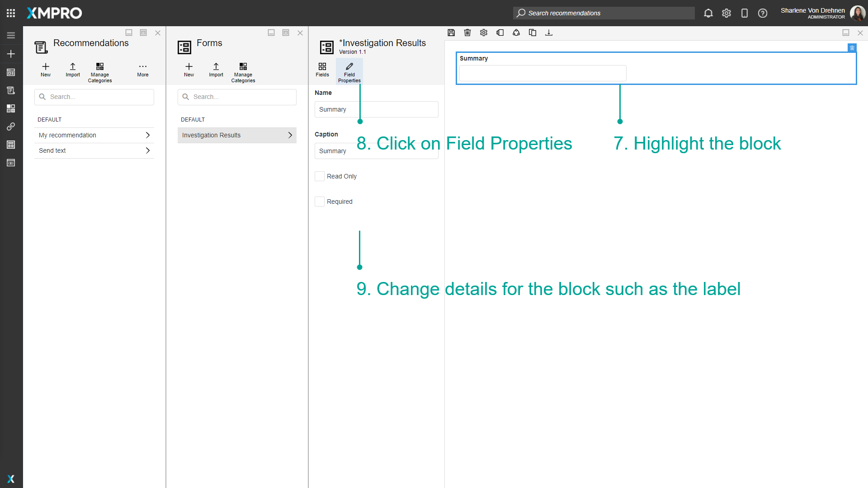
Task: Expand the My recommendation entry
Action: pyautogui.click(x=148, y=135)
